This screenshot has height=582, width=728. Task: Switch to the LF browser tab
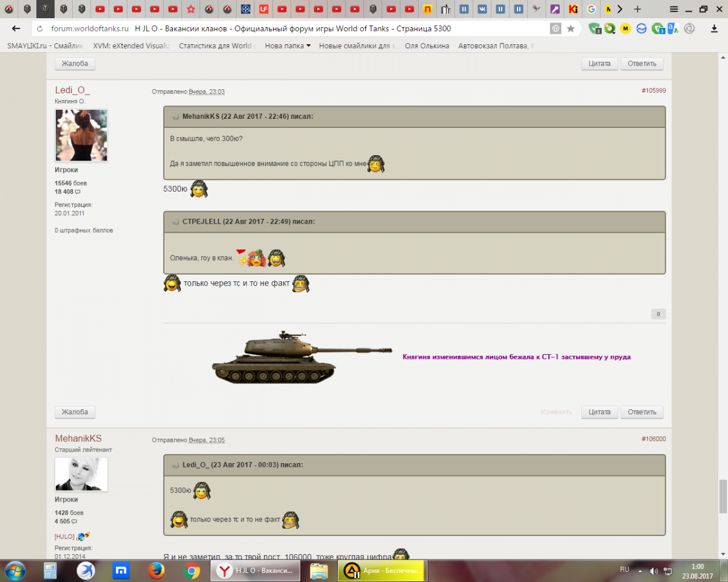[263, 9]
